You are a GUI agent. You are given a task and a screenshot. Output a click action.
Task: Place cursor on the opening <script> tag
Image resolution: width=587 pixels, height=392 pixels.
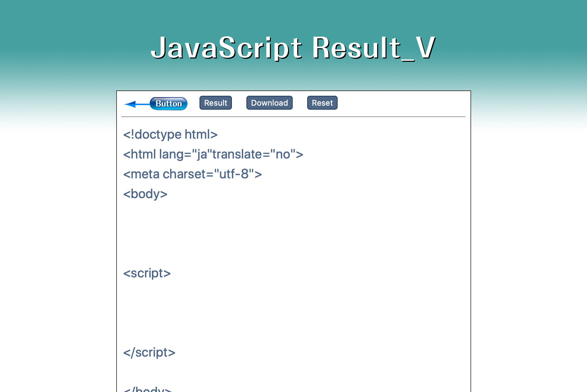click(147, 273)
